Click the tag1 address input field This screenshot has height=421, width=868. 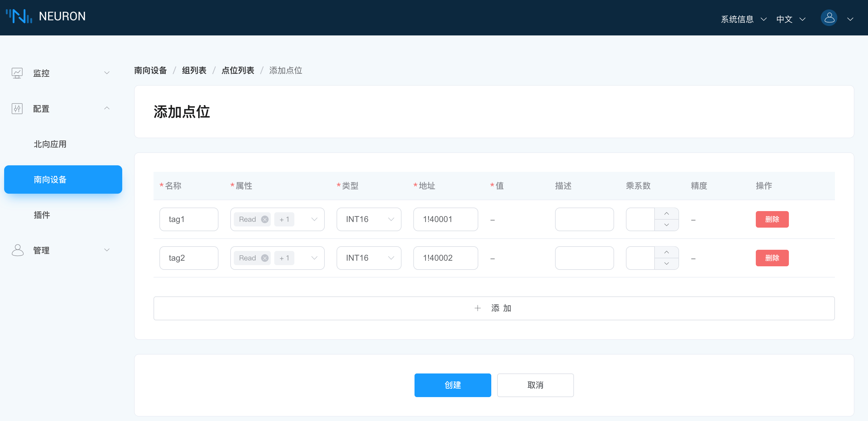pos(445,219)
